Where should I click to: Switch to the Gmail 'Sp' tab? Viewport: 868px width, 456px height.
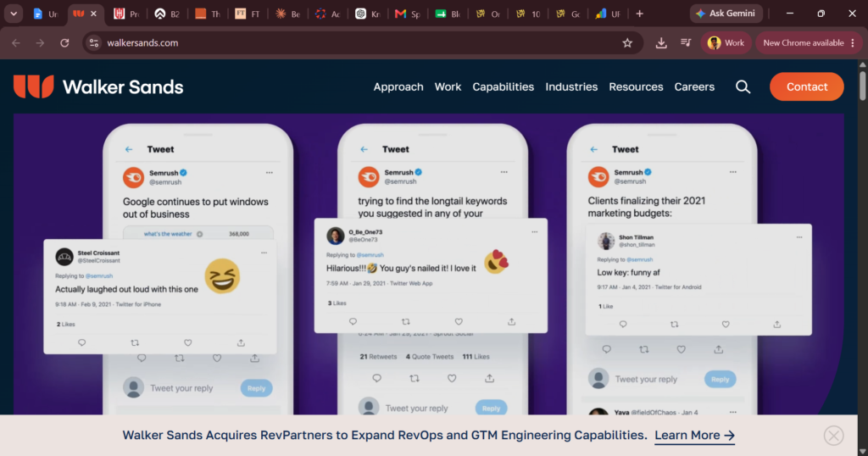tap(408, 14)
